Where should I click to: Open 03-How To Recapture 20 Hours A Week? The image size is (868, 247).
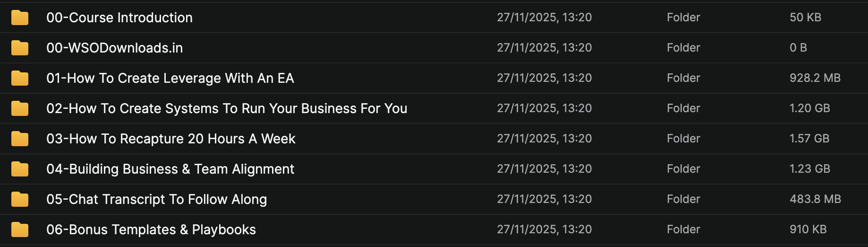click(x=170, y=139)
